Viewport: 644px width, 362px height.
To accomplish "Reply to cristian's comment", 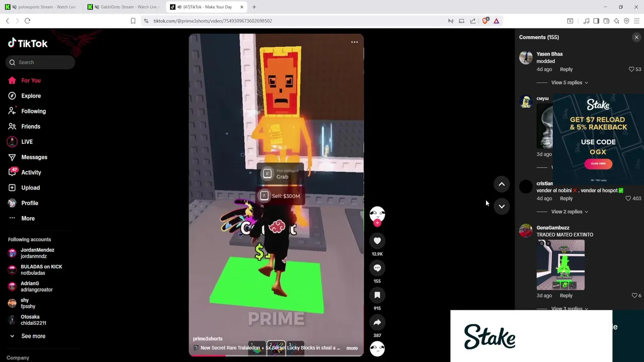I will click(x=566, y=199).
